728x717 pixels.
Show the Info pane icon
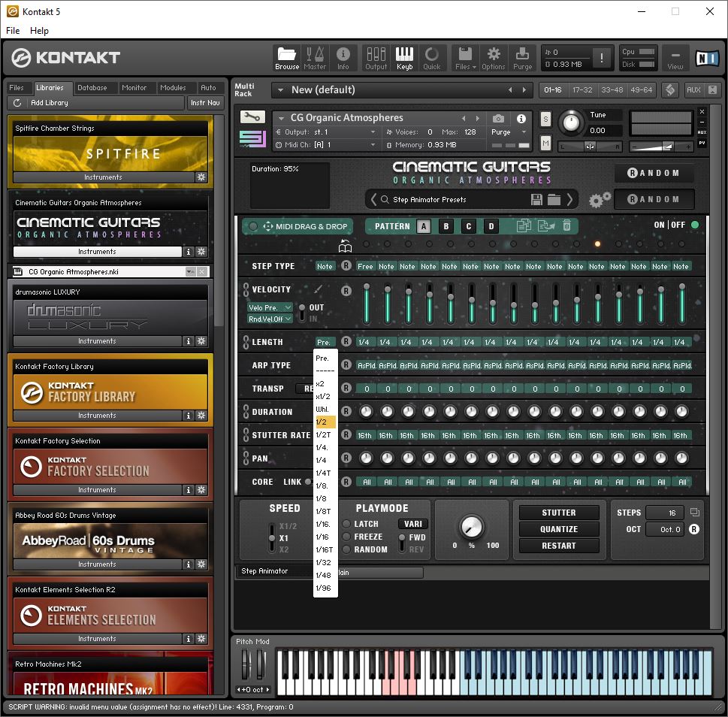tap(343, 58)
